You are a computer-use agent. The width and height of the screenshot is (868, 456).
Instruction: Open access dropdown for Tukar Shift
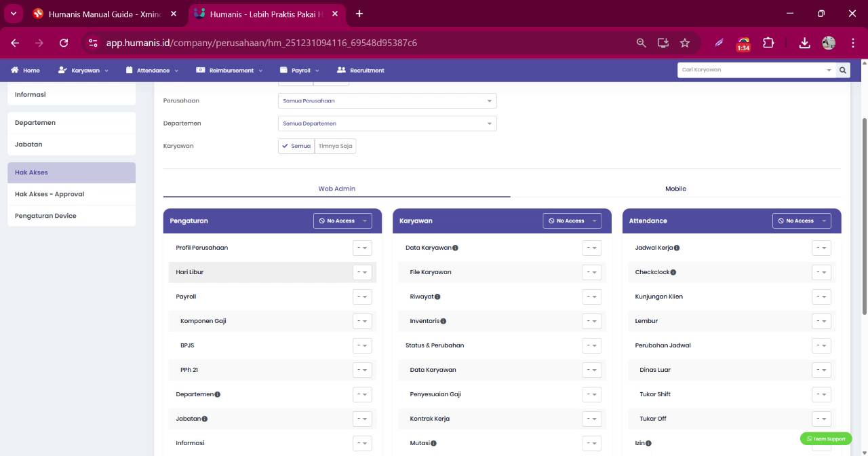(821, 394)
